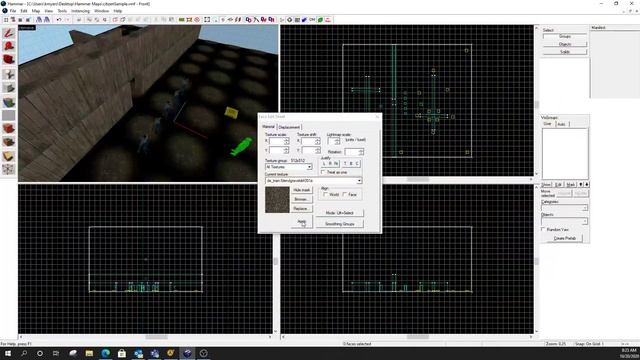Click the Select Solids button
Screen dimensions: 640x360
tap(565, 52)
